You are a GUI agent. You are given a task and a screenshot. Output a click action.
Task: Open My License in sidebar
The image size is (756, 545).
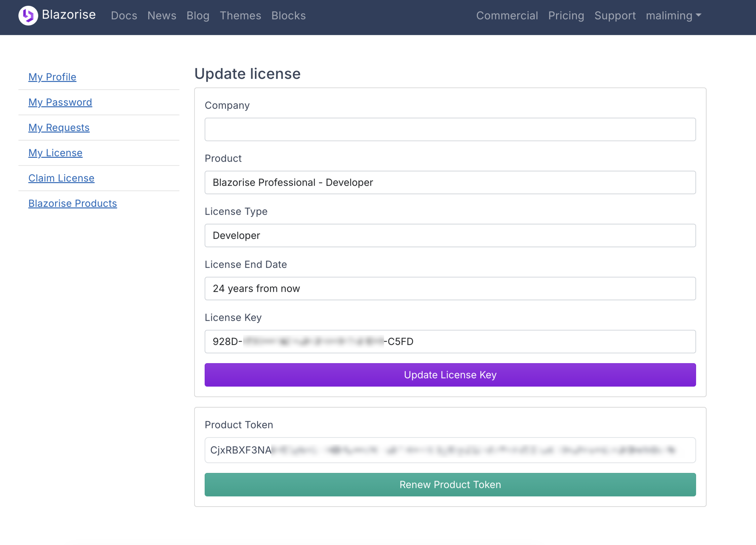coord(55,153)
